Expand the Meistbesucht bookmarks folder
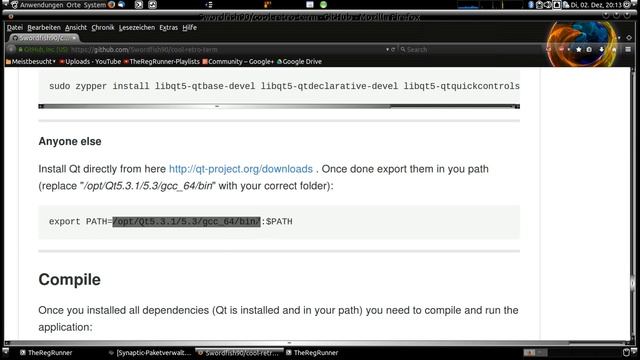Viewport: 640px width, 360px height. [x=31, y=62]
